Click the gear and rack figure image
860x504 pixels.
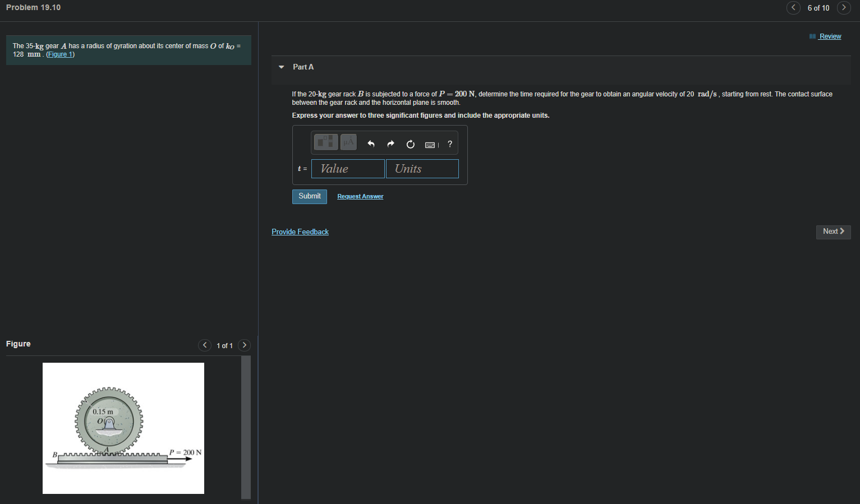(x=123, y=428)
